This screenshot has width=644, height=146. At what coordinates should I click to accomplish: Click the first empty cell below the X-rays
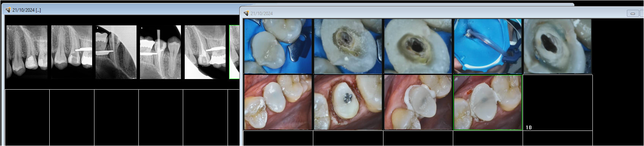click(27, 117)
